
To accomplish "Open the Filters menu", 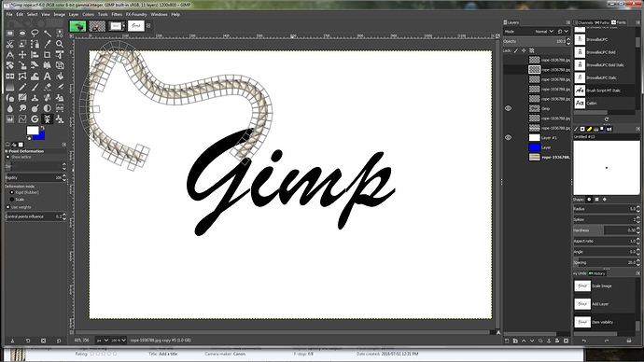I will pyautogui.click(x=117, y=14).
